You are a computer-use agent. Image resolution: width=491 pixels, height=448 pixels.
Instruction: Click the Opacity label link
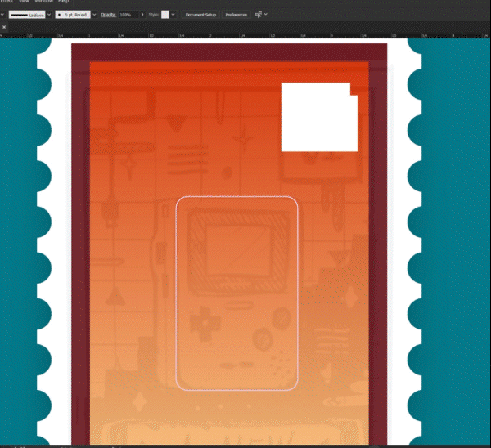(108, 15)
